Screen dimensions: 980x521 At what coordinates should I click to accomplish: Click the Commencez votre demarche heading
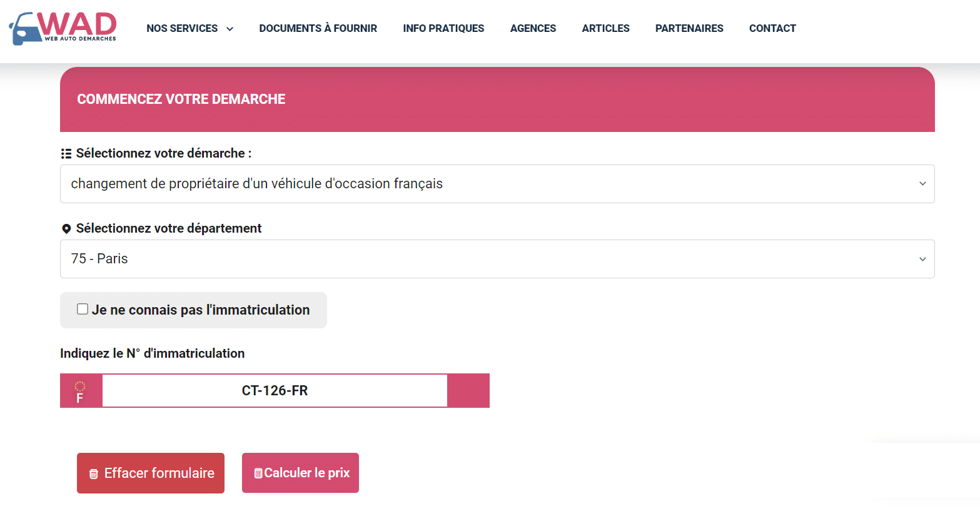tap(181, 99)
